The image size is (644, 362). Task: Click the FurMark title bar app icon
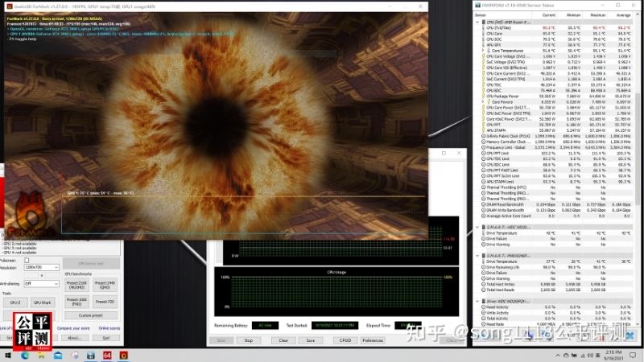pos(9,6)
